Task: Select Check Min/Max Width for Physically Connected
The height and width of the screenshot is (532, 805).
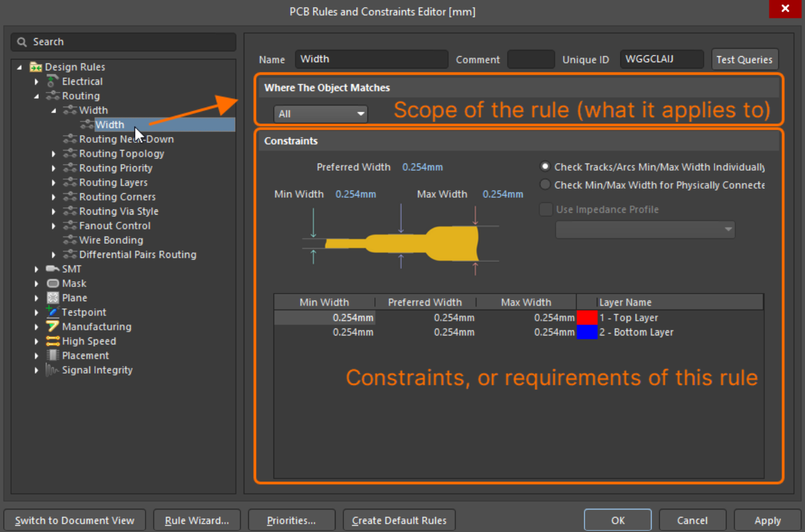Action: 545,185
